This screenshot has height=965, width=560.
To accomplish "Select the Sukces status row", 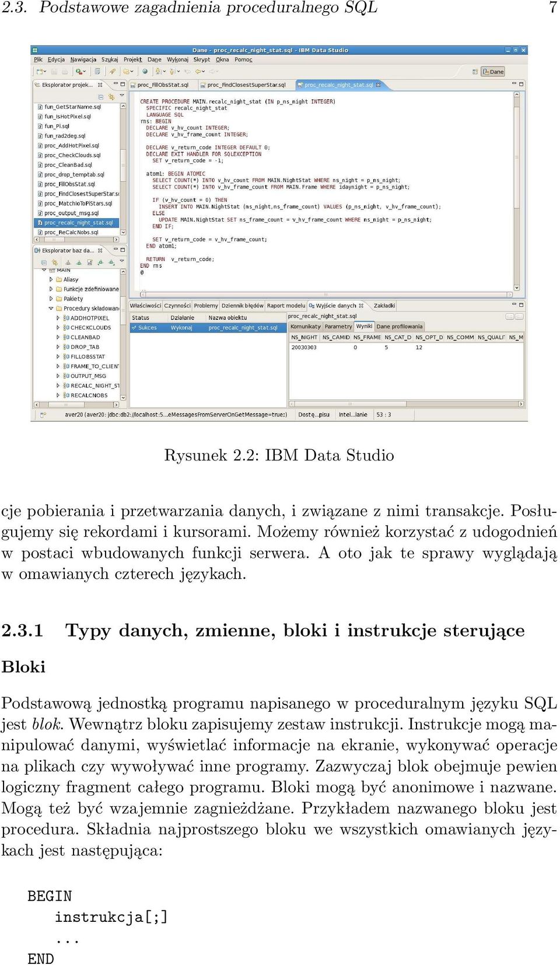I will [x=208, y=328].
